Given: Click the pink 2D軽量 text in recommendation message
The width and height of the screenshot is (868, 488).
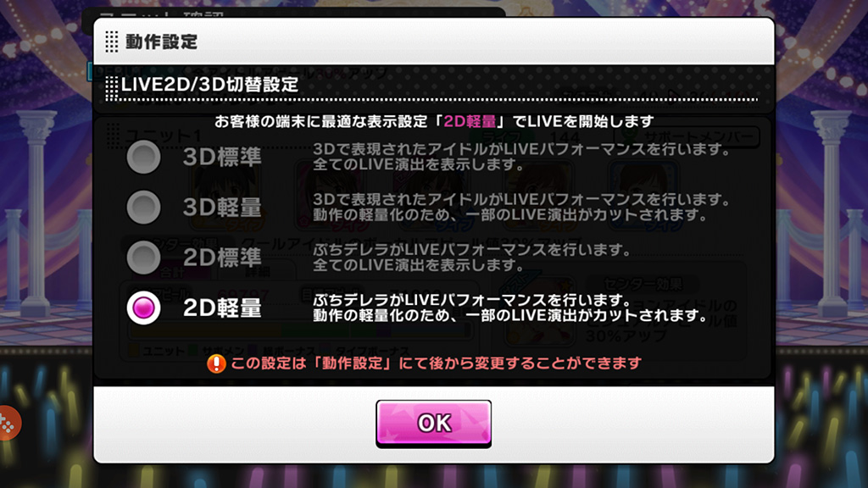Looking at the screenshot, I should point(470,122).
